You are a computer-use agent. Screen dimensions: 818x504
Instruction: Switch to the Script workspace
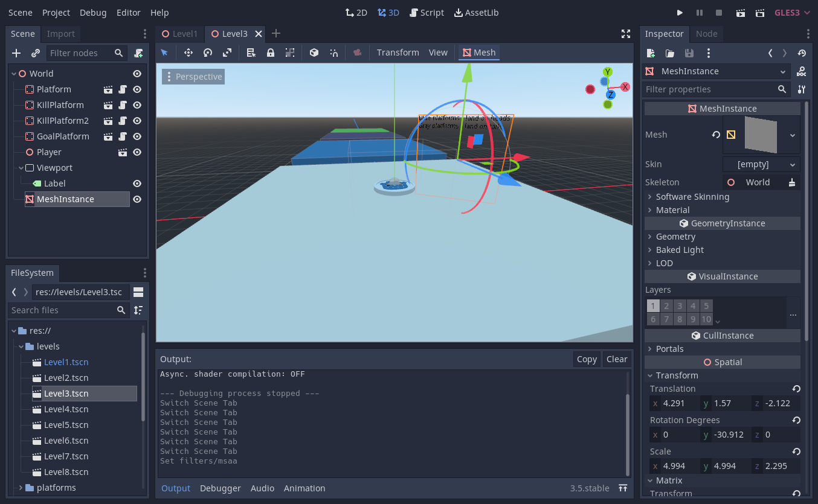[427, 13]
